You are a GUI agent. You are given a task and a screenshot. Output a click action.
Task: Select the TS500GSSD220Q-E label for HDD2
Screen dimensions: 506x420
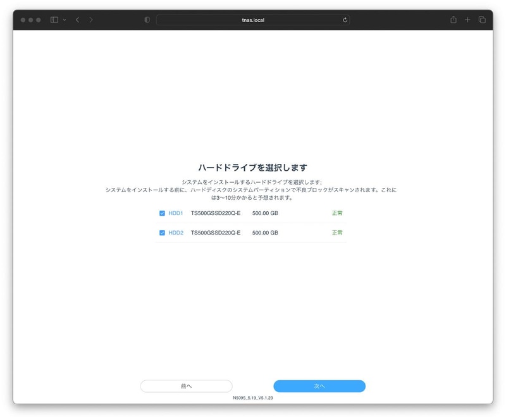tap(216, 233)
